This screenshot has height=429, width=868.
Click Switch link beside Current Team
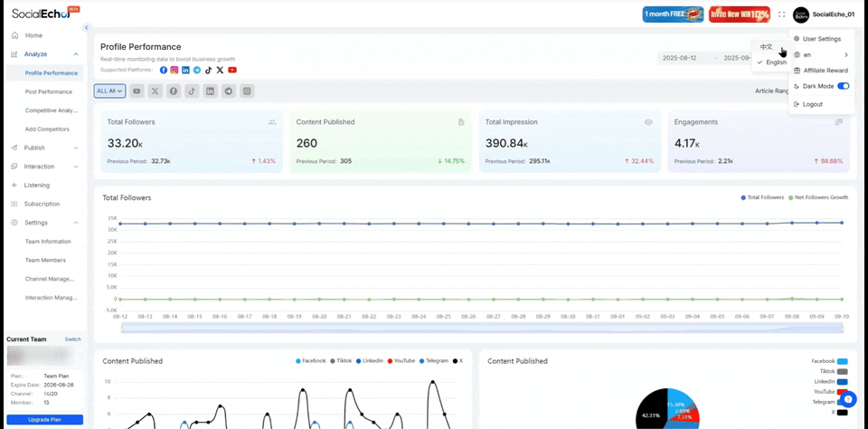pos(72,339)
